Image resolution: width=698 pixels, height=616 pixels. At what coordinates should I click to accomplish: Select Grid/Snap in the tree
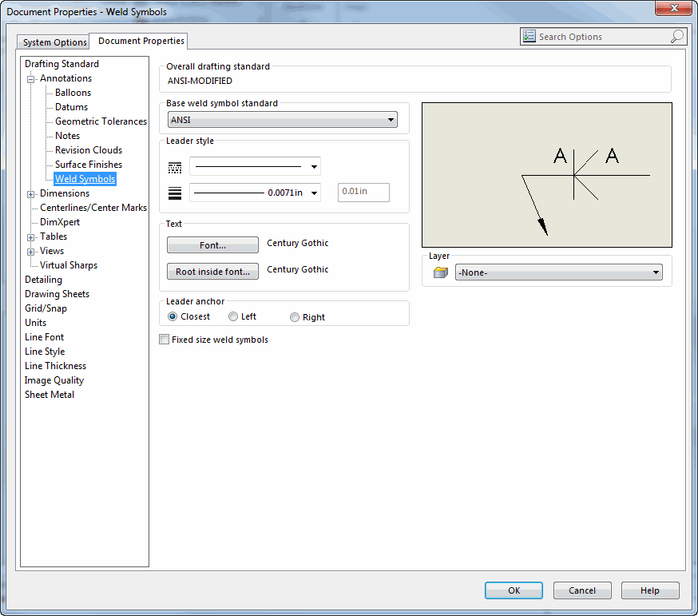tap(46, 308)
